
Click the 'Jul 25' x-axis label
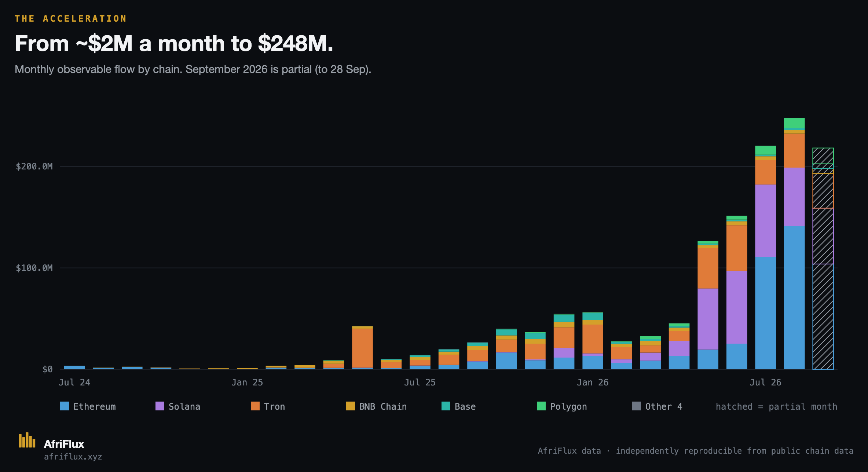coord(420,382)
